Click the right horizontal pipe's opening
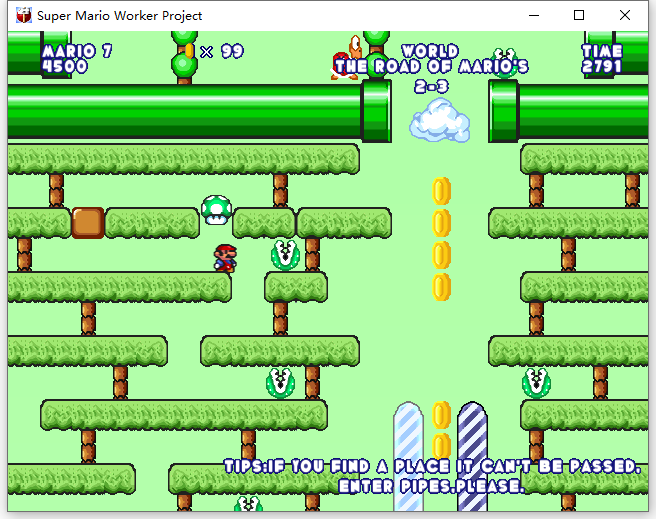The image size is (656, 519). pyautogui.click(x=504, y=111)
